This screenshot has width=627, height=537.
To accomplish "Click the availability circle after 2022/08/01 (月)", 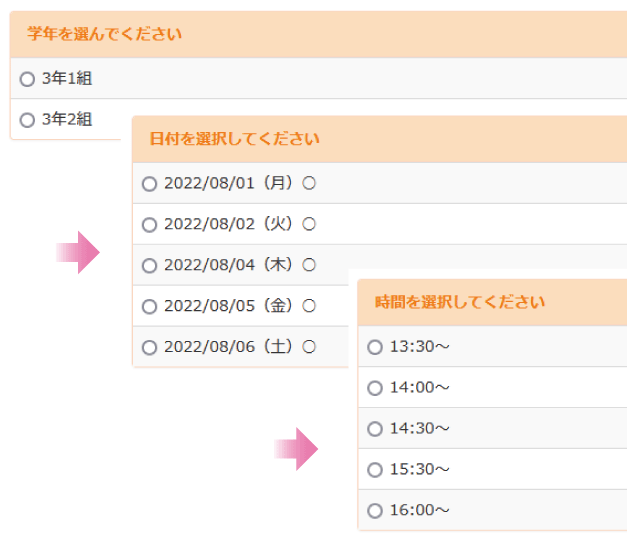I will (x=309, y=183).
